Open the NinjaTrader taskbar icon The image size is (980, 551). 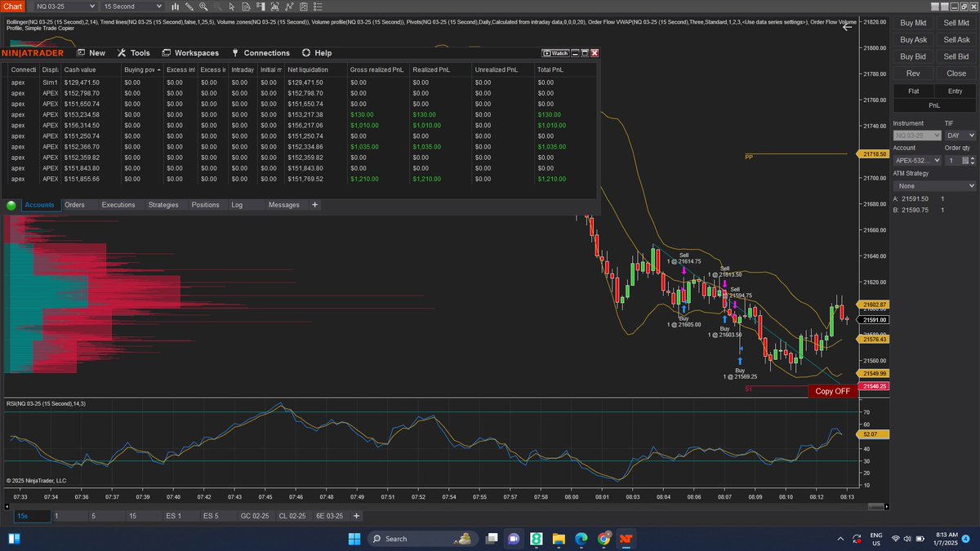626,539
